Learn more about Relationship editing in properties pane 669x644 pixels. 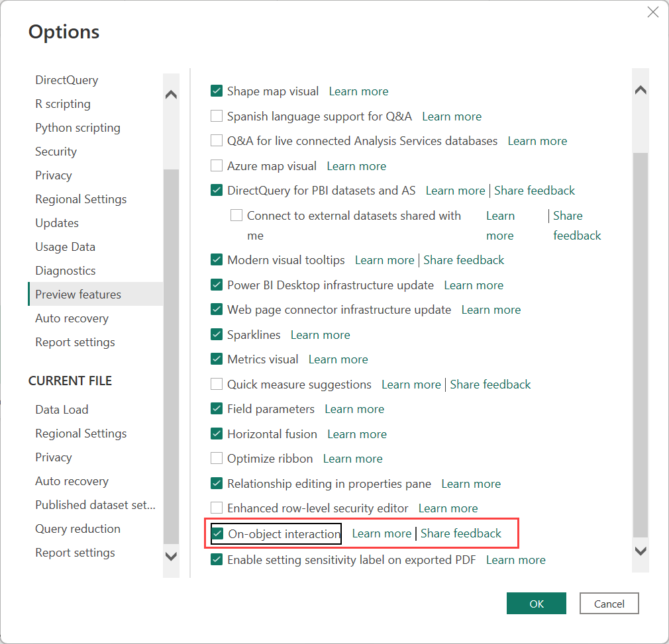471,484
